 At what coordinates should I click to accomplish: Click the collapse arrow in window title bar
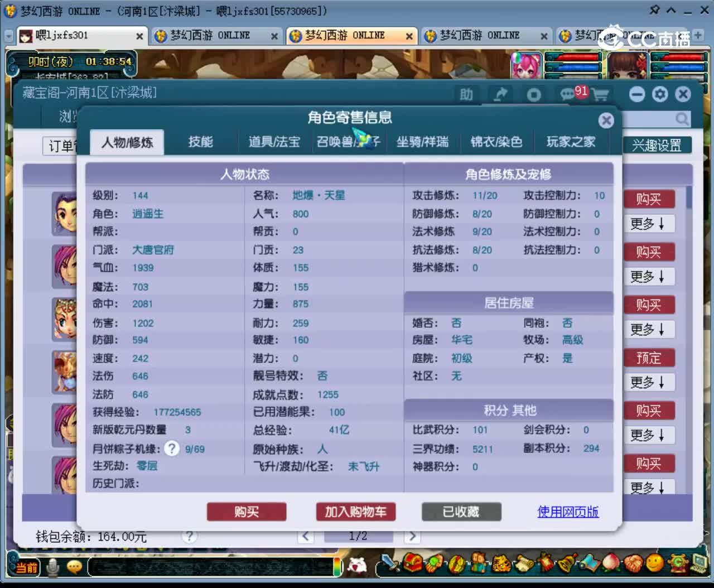click(671, 10)
